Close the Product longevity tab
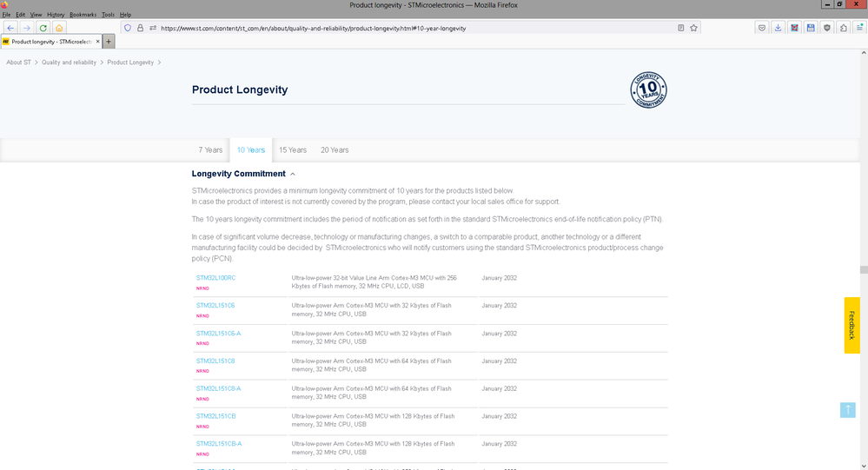Viewport: 868px width, 470px height. click(x=98, y=42)
